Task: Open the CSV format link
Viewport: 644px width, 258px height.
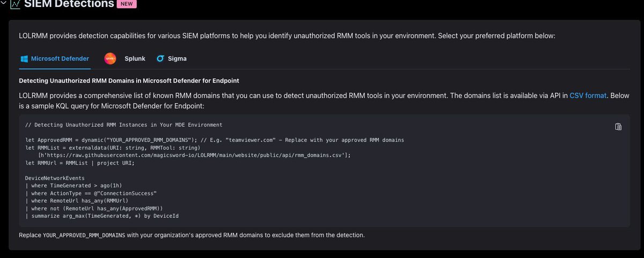Action: click(588, 95)
